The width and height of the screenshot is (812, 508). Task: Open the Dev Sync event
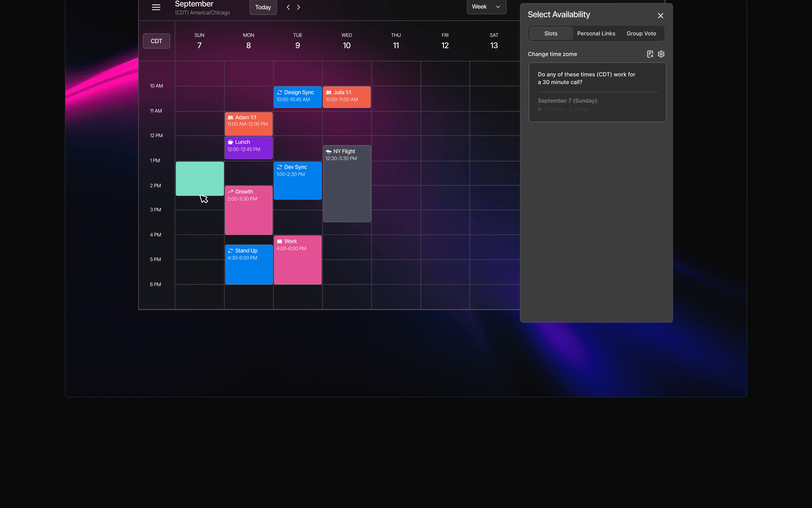pos(298,180)
